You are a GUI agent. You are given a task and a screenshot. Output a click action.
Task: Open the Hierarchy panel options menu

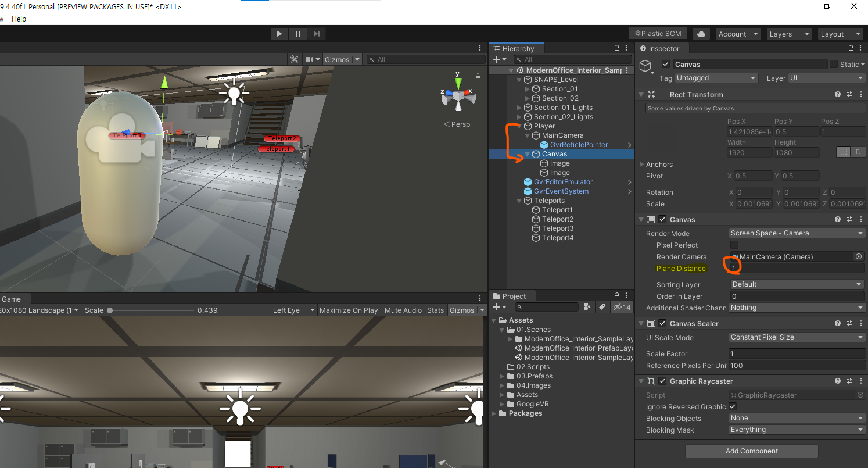click(x=627, y=48)
